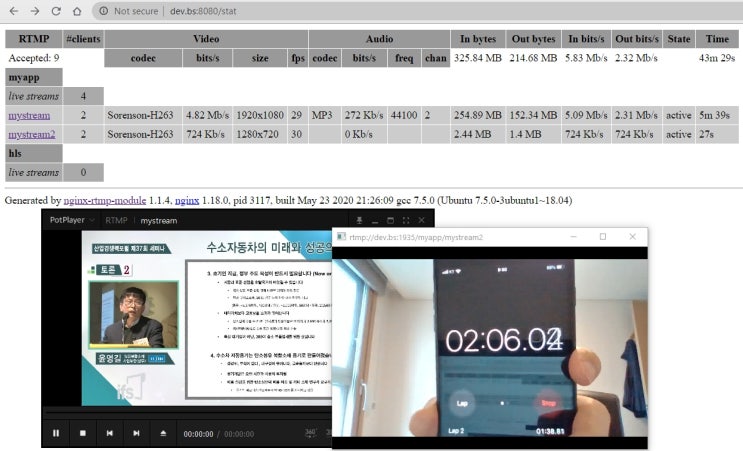Jump to next item in PotPlayer

click(x=136, y=433)
